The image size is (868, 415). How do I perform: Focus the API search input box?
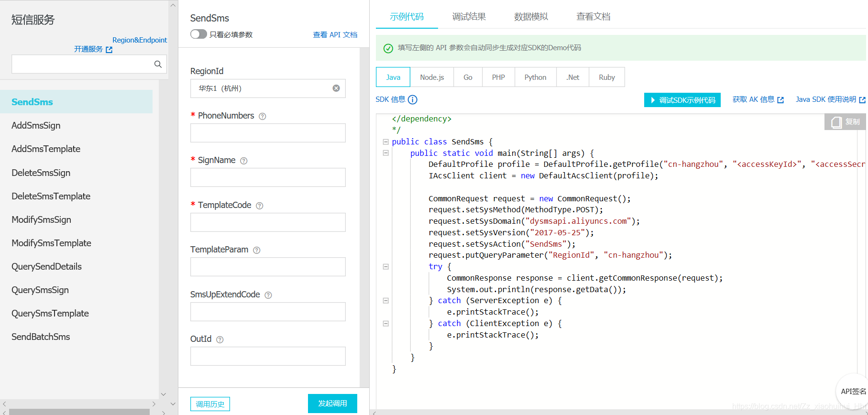coord(89,64)
